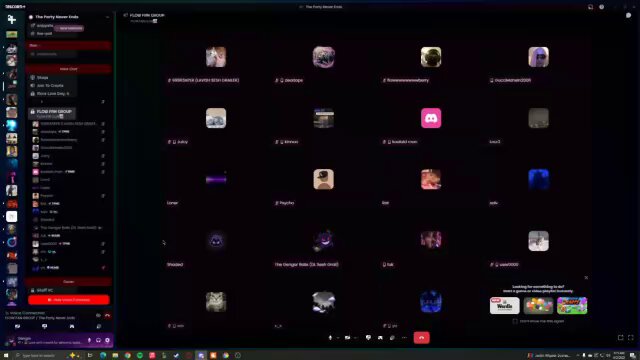The width and height of the screenshot is (640, 360).
Task: Open the Windows notification center
Action: (633, 356)
